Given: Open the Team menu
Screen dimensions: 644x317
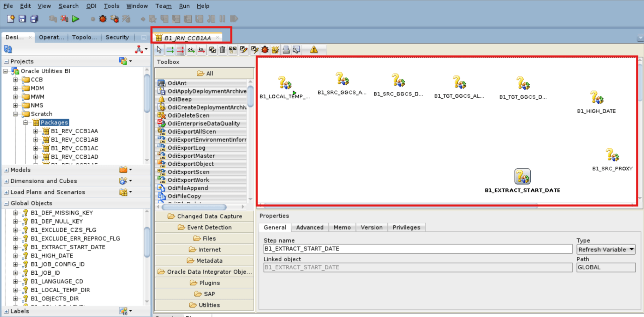Looking at the screenshot, I should [163, 6].
